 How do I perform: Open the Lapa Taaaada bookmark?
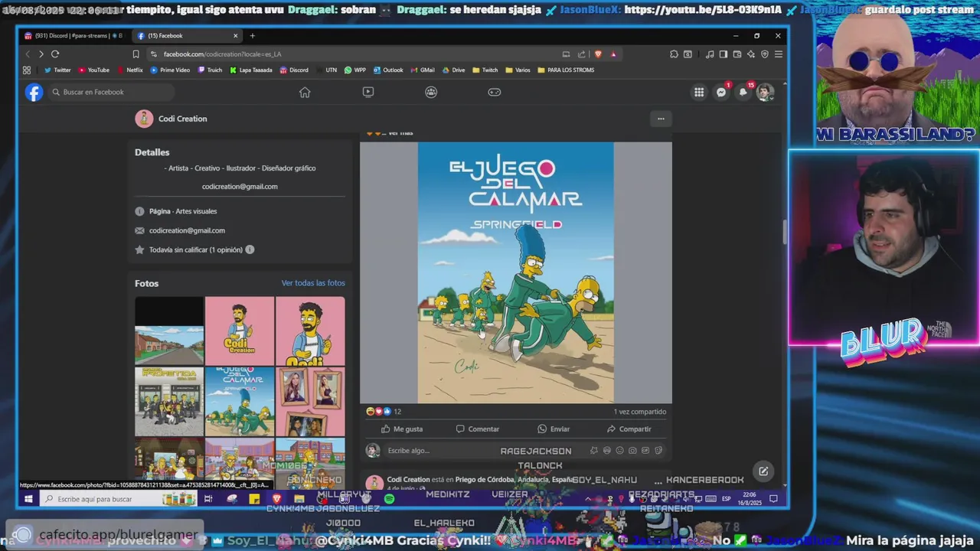tap(250, 70)
